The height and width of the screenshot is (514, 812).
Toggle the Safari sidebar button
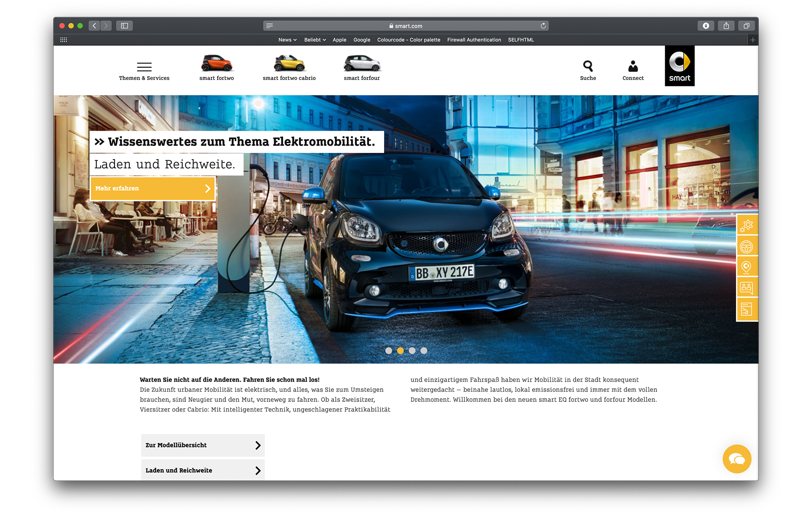[124, 26]
